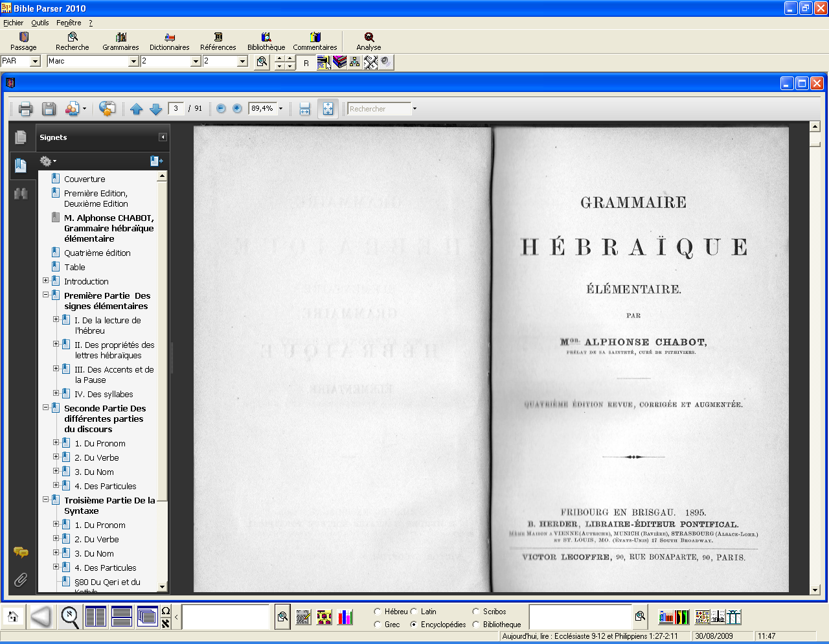Open the verse number dropdown
The height and width of the screenshot is (644, 829).
(x=242, y=61)
